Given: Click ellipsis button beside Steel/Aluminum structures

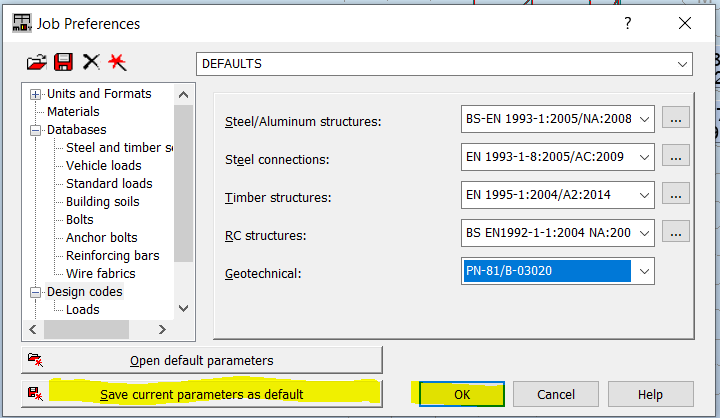Looking at the screenshot, I should [675, 119].
